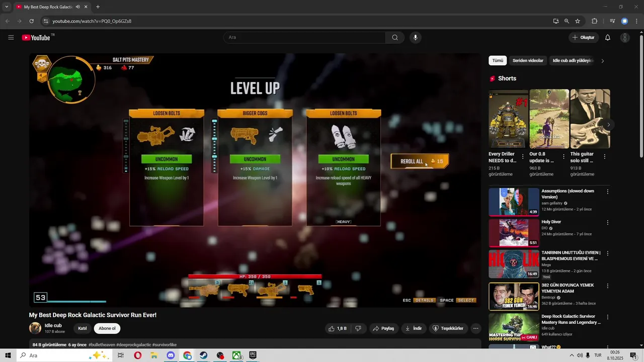This screenshot has width=644, height=362.
Task: Click the address bar URL
Action: pyautogui.click(x=92, y=21)
